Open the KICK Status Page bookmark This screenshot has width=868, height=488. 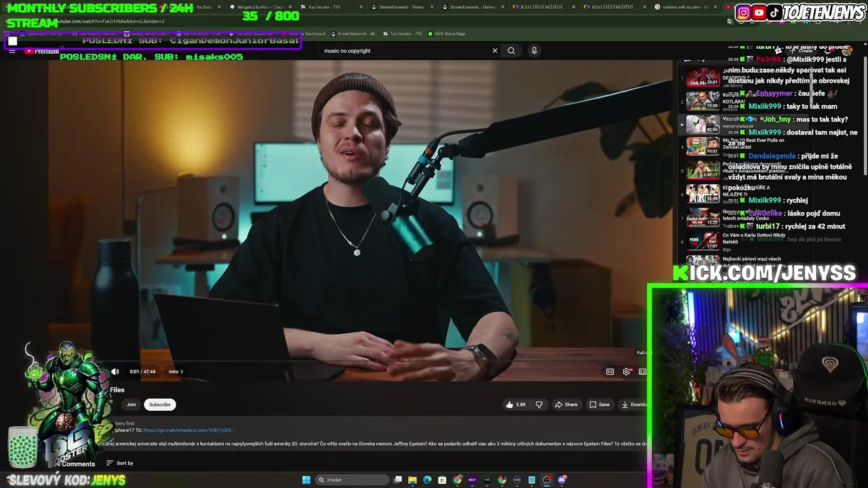[446, 34]
